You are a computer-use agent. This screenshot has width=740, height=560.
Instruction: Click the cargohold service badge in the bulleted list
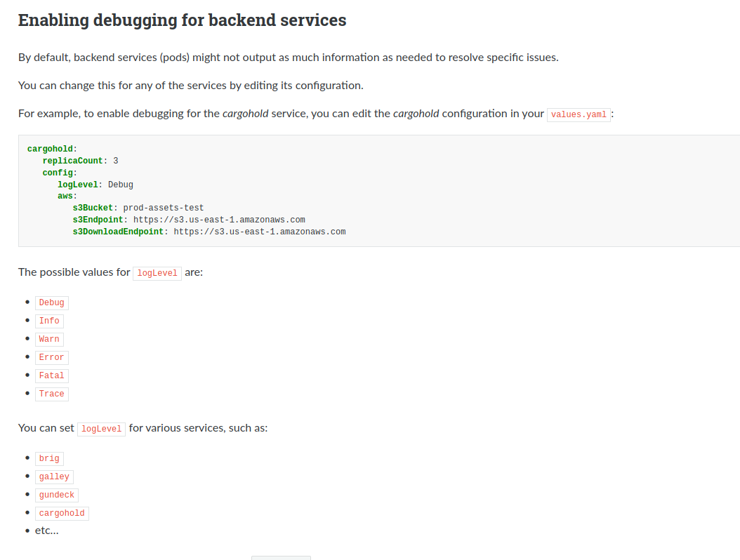click(x=62, y=512)
